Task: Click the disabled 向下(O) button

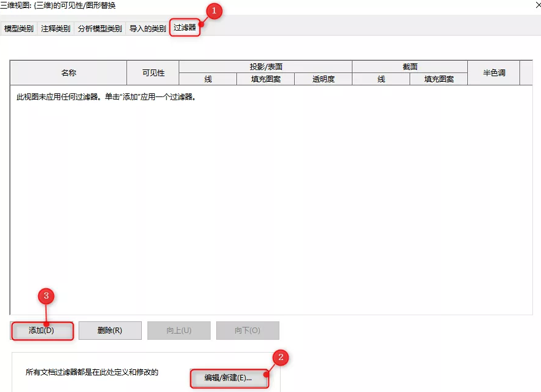Action: [x=247, y=331]
